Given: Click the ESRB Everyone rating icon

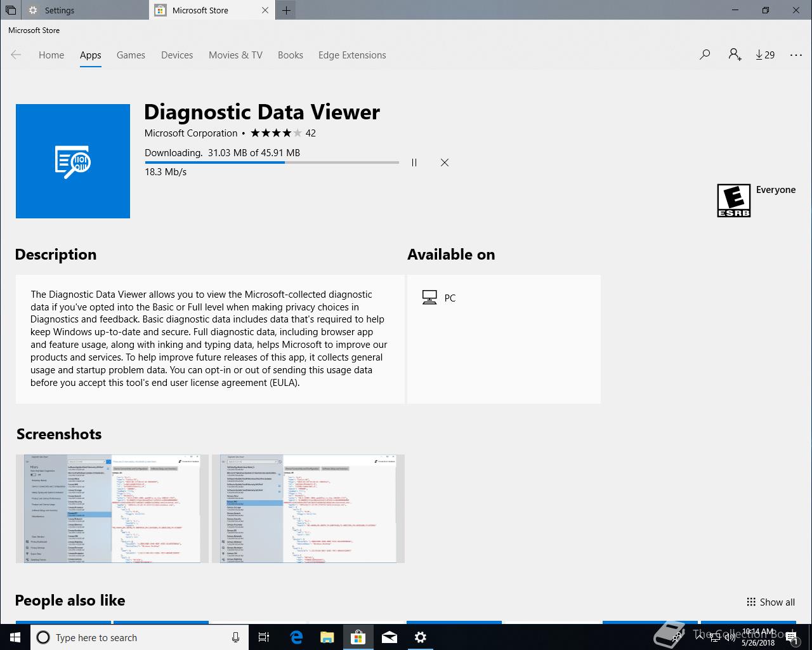Looking at the screenshot, I should point(734,201).
